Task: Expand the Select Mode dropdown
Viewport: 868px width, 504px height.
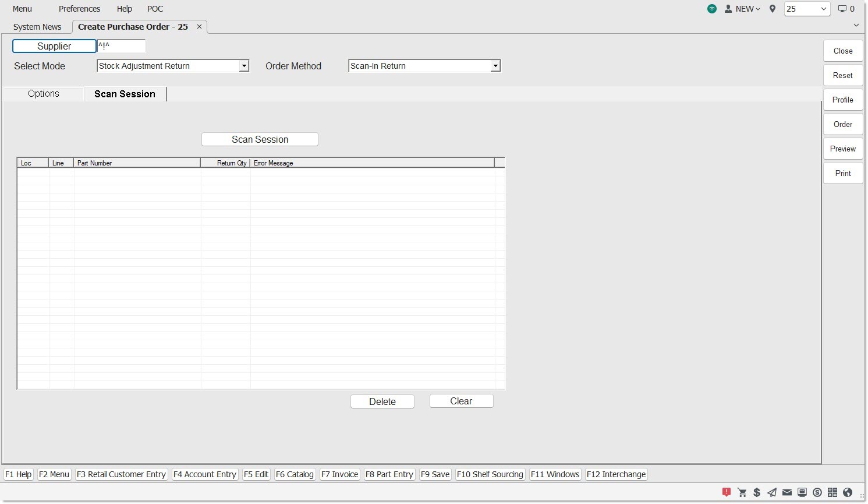Action: coord(245,66)
